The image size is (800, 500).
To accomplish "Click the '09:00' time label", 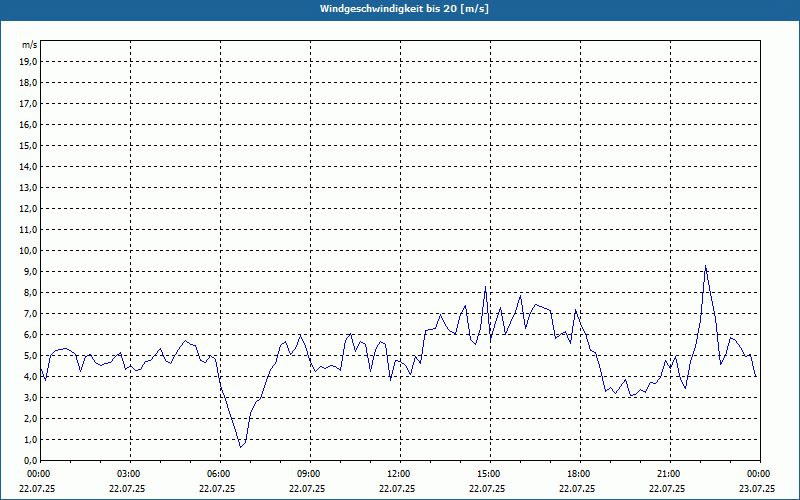I will 310,474.
